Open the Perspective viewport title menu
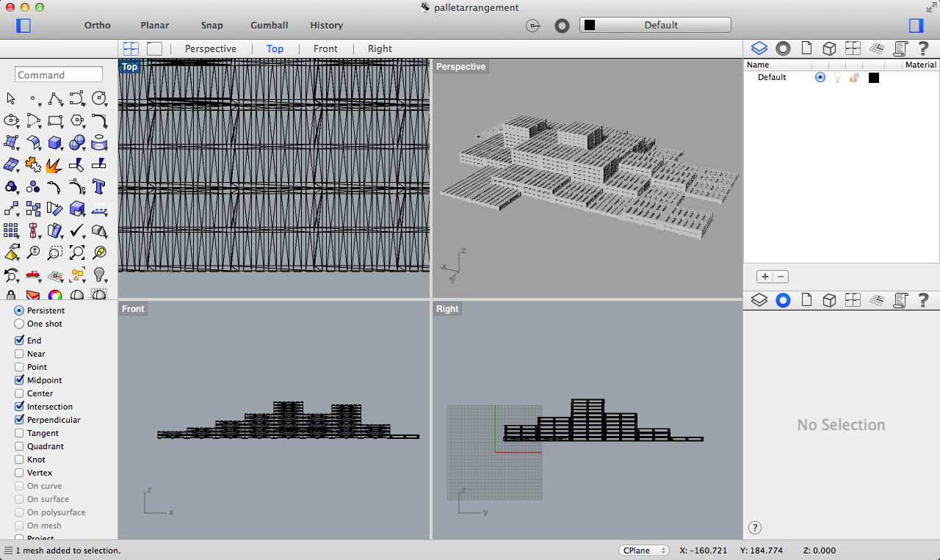Screen dimensions: 940x560 pos(460,67)
